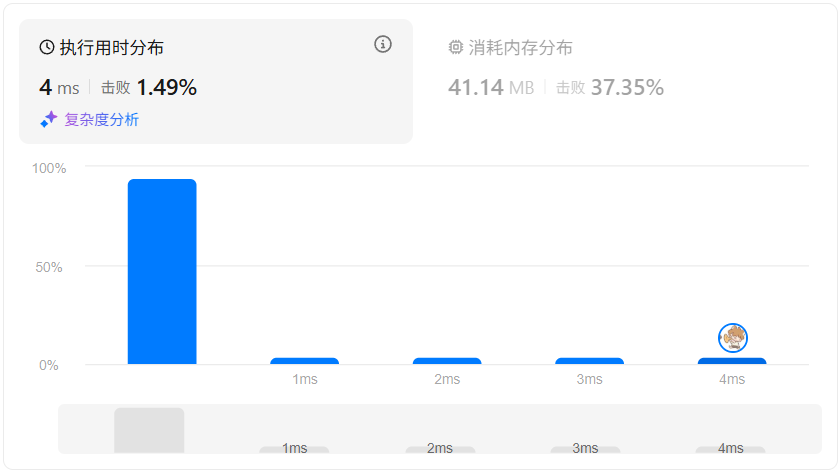Click the info icon in runtime card
The image size is (840, 470).
coord(382,44)
